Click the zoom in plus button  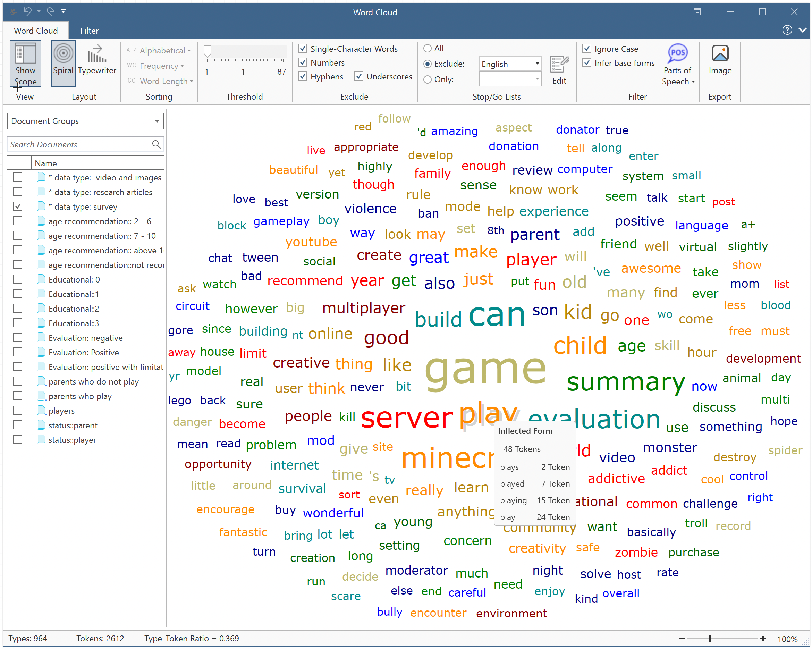762,639
